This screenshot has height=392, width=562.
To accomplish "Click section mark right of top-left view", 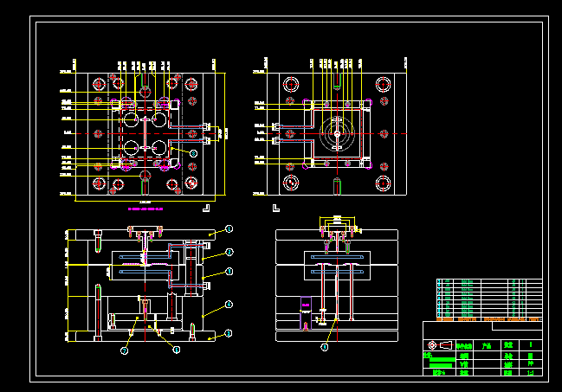I will point(206,209).
